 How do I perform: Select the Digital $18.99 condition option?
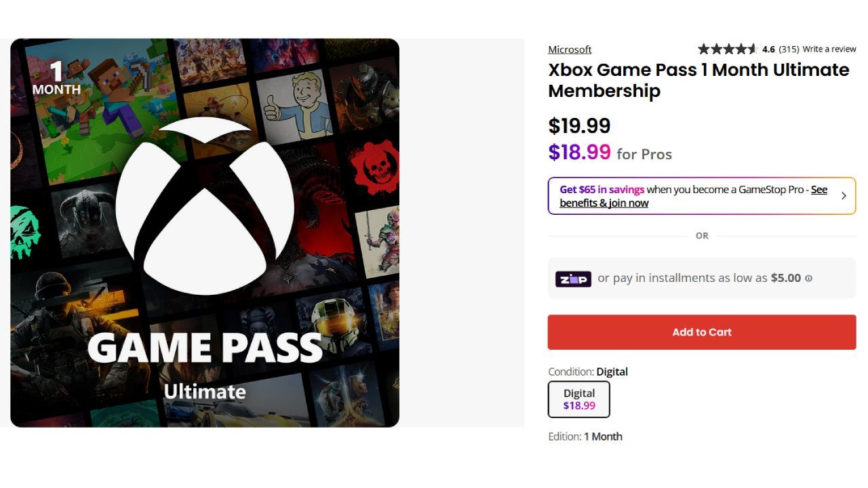(579, 399)
